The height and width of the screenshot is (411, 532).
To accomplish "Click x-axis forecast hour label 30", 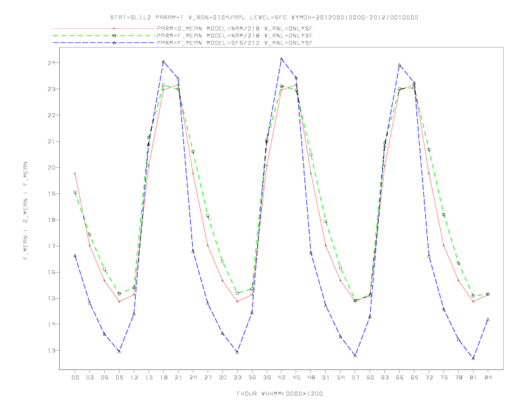I will [x=222, y=377].
